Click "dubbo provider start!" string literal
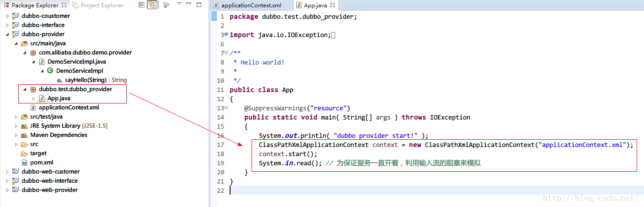 click(x=376, y=136)
